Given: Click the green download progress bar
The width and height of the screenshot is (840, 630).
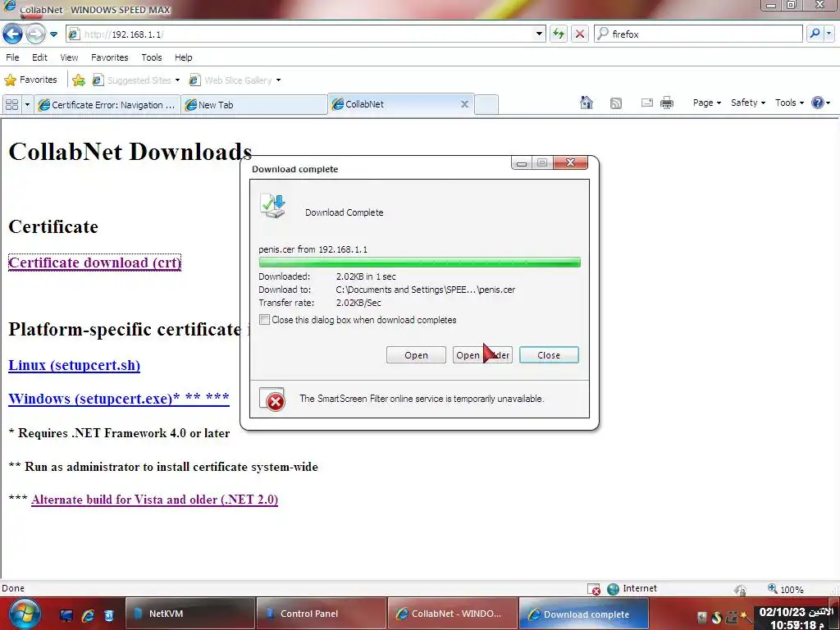Looking at the screenshot, I should pyautogui.click(x=419, y=262).
